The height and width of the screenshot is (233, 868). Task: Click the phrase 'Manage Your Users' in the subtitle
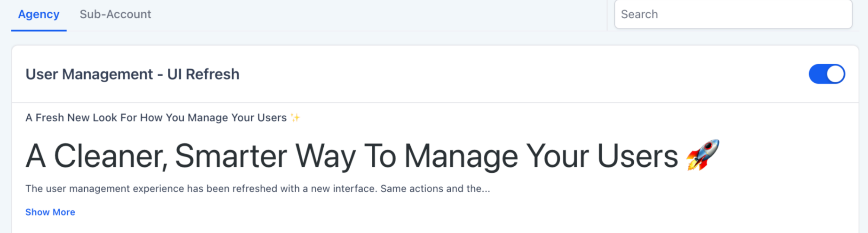237,118
